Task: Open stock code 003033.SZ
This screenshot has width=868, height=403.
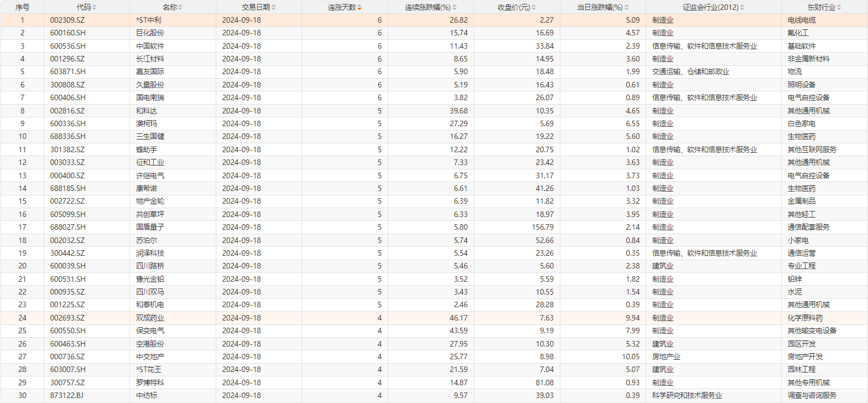Action: [67, 162]
